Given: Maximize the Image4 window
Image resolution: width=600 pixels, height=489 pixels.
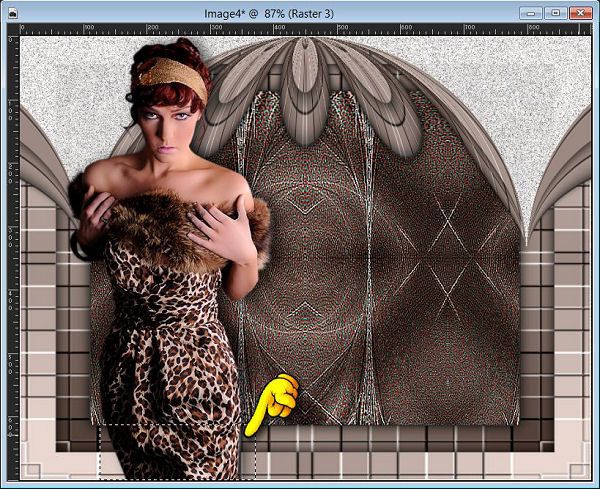Looking at the screenshot, I should [556, 13].
